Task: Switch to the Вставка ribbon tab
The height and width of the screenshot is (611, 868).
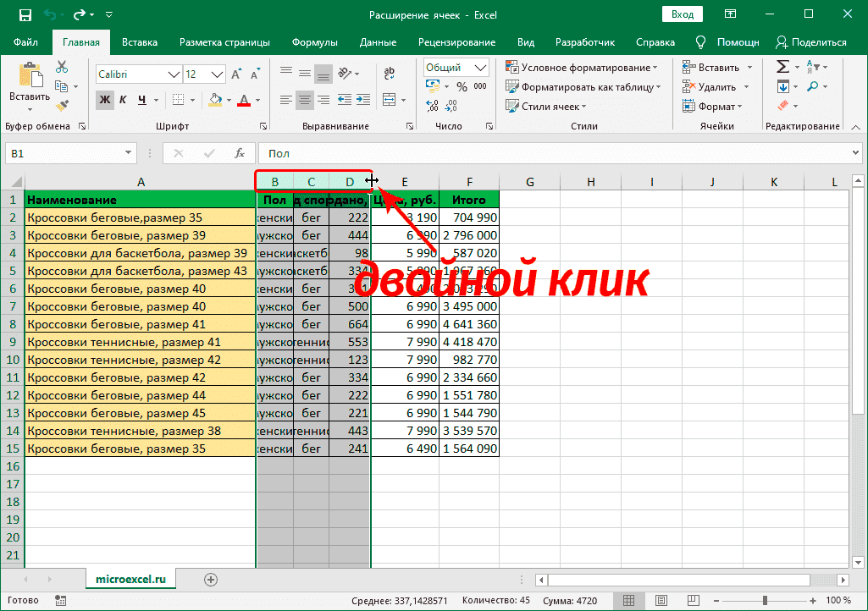Action: [140, 41]
